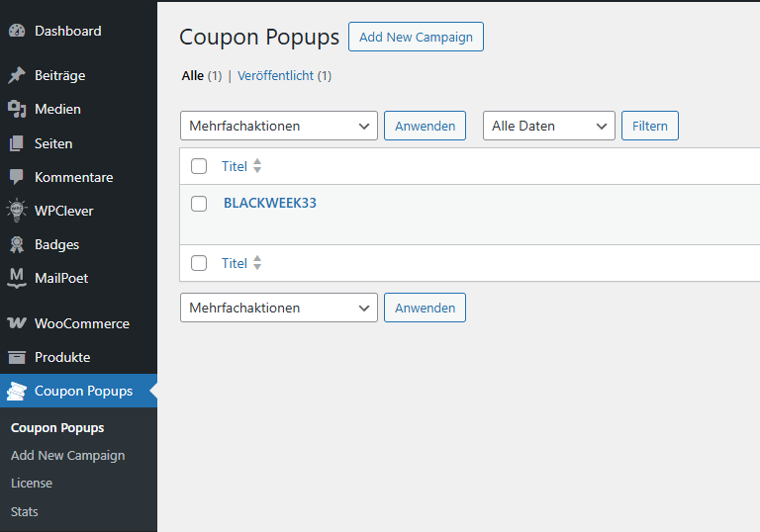Screen dimensions: 760x532
Task: Click the WPClever lightbulb icon
Action: pos(17,211)
